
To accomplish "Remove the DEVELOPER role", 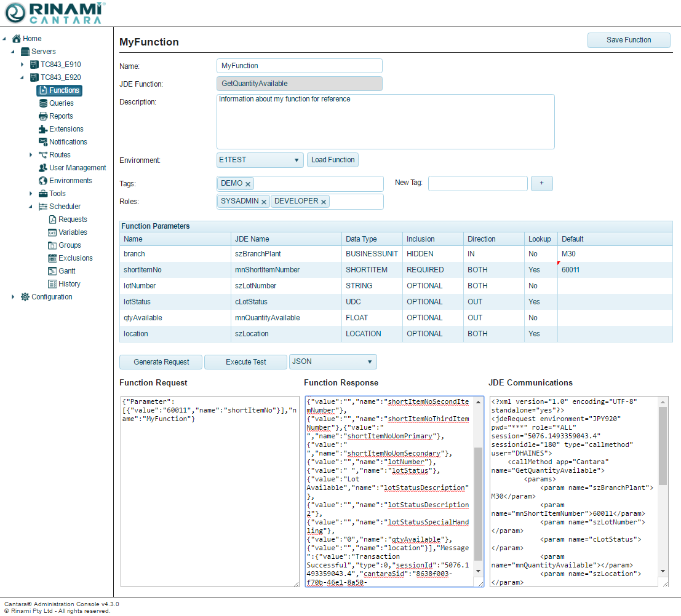I will (x=324, y=202).
